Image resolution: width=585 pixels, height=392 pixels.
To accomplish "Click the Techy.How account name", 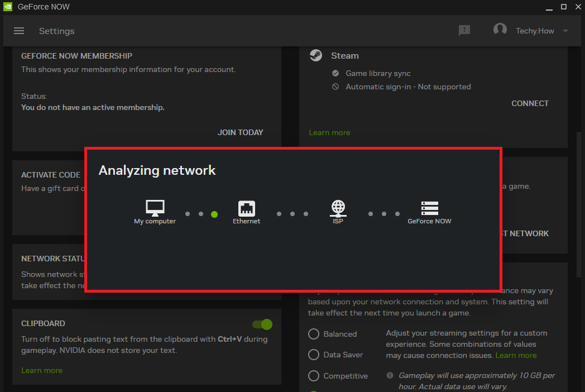I will click(x=535, y=31).
